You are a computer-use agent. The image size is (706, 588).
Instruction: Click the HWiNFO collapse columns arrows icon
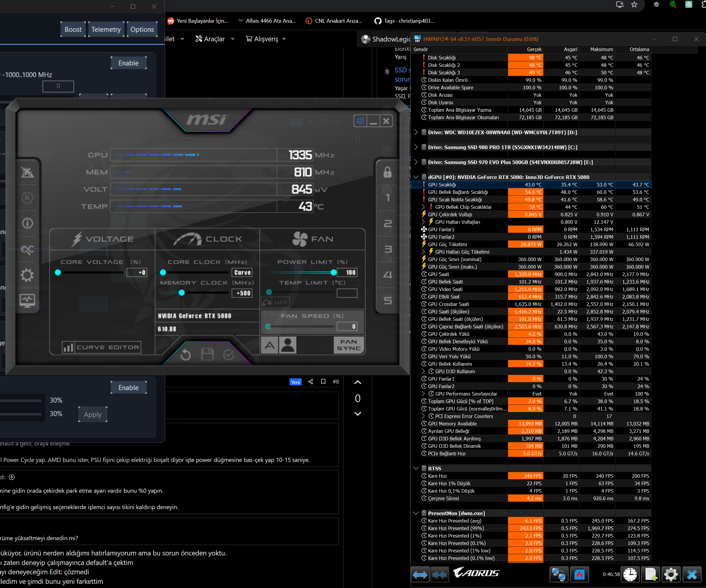[440, 575]
